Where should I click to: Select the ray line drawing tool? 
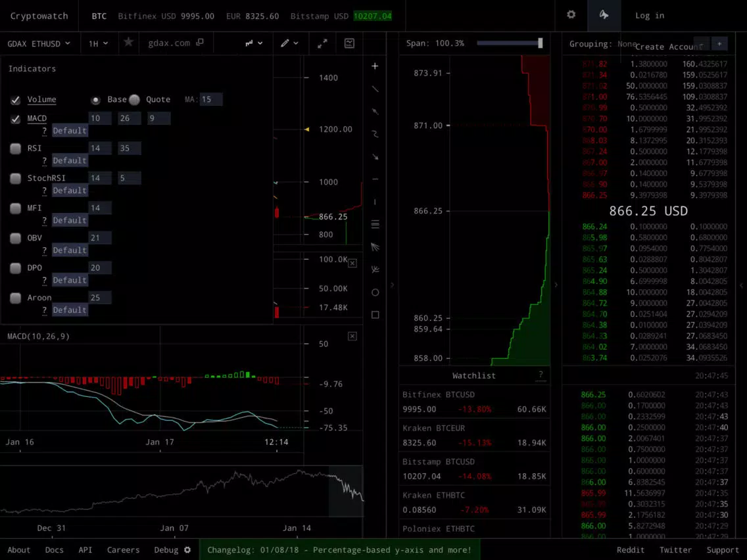375,112
